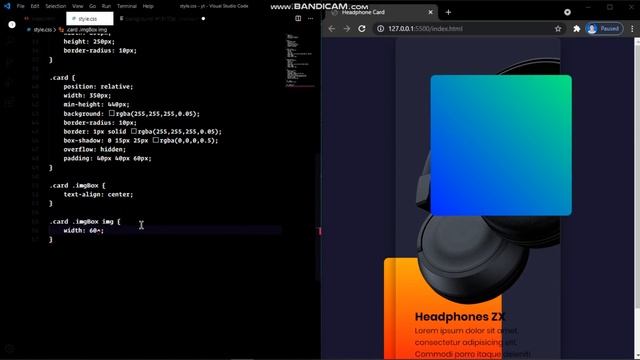Click the site information icon
640x360 pixels.
coord(380,29)
